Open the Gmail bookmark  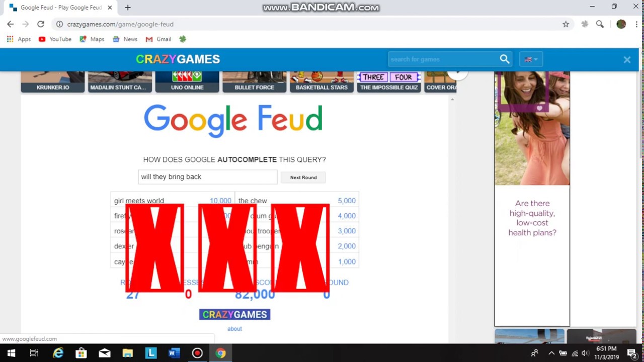[158, 39]
